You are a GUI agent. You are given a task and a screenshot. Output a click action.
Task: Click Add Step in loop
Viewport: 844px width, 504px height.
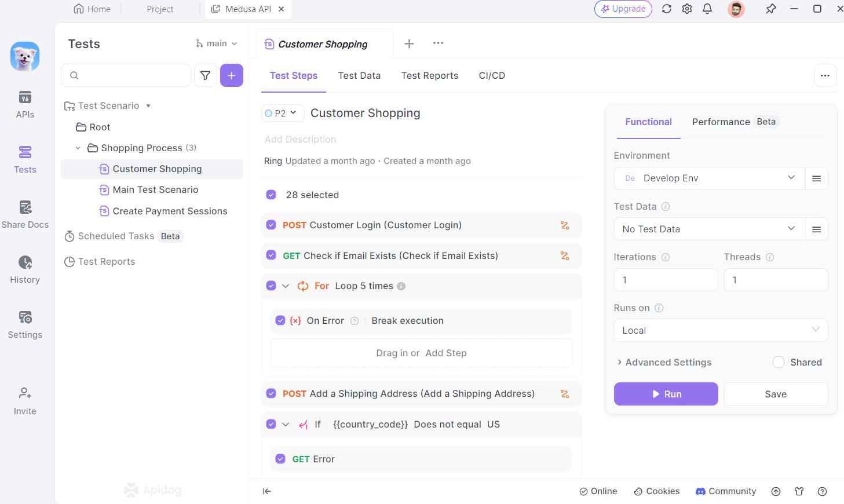pos(446,353)
